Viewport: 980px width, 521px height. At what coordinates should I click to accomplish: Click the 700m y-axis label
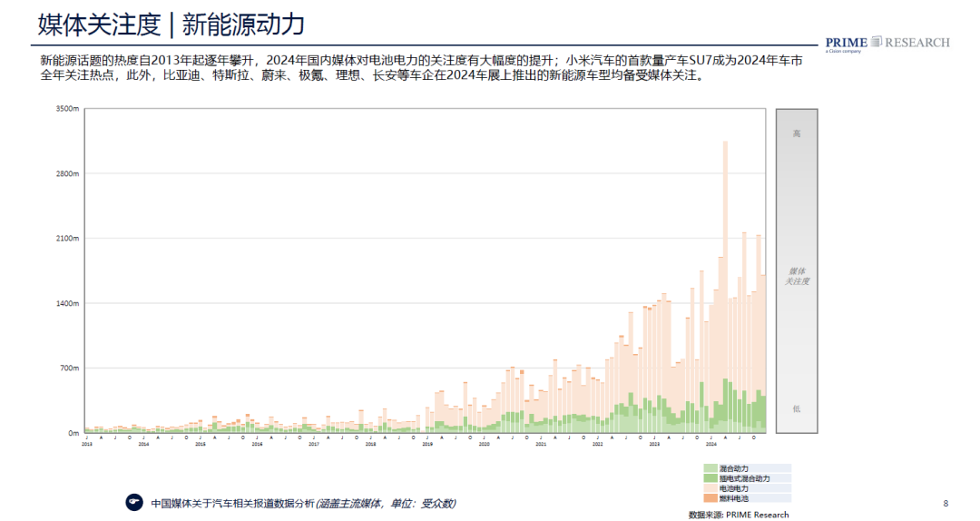pyautogui.click(x=69, y=369)
